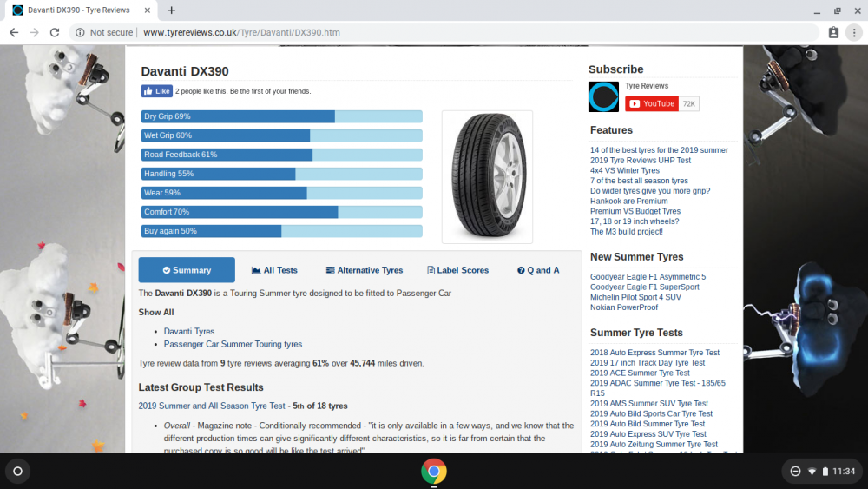Open Passenger Car Summer Touring tyres link
Screen dimensions: 868x489
(233, 344)
